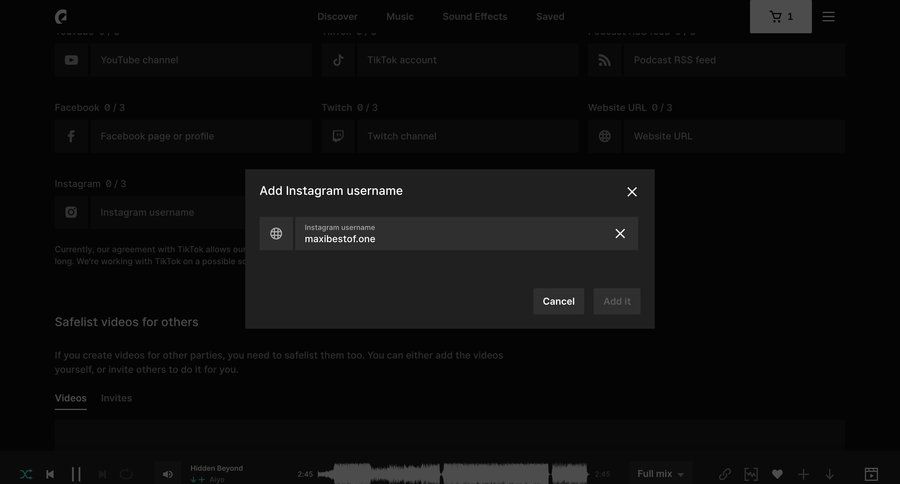Click the RSS feed icon

click(604, 60)
